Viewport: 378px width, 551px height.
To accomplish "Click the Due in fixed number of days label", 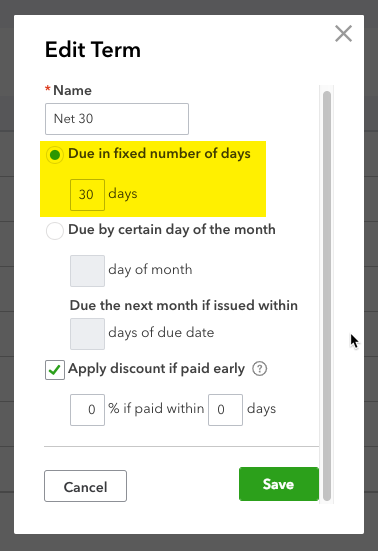I will point(159,154).
